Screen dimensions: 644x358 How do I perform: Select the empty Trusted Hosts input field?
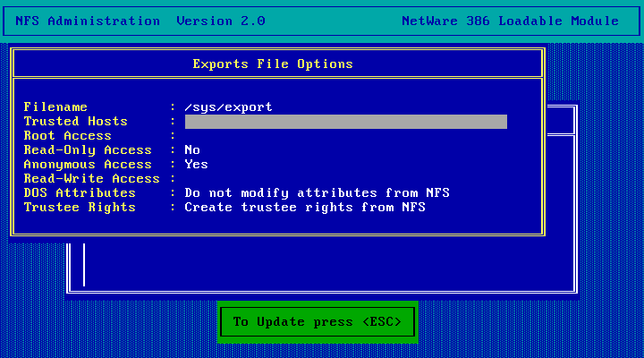(x=346, y=122)
